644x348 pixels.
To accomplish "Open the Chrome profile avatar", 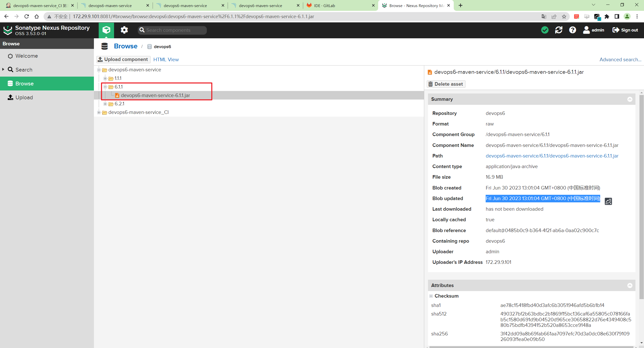I will click(627, 17).
